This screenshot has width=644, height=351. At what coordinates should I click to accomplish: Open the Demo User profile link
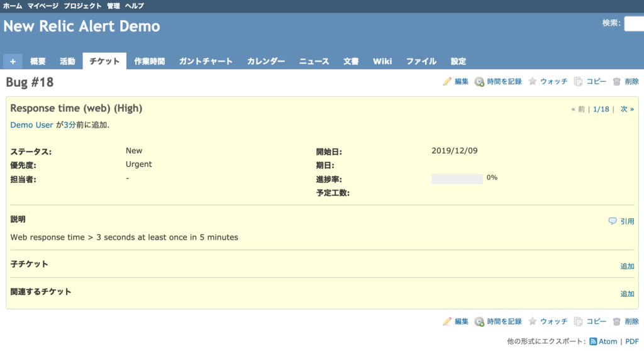(x=31, y=125)
